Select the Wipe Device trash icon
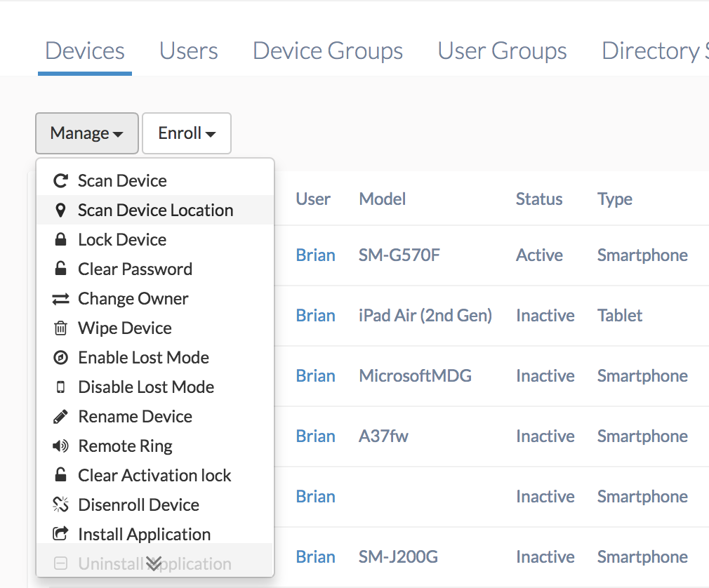 coord(60,328)
